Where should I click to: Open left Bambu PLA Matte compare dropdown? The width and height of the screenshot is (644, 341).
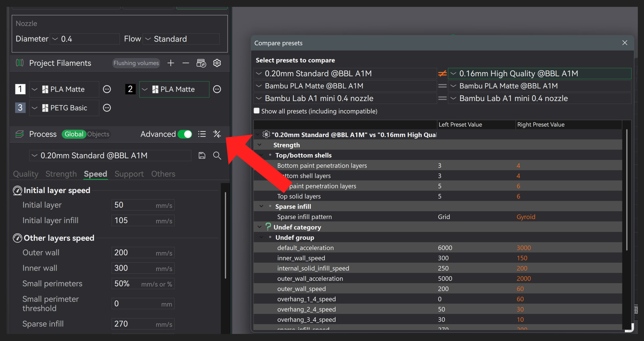pyautogui.click(x=345, y=86)
